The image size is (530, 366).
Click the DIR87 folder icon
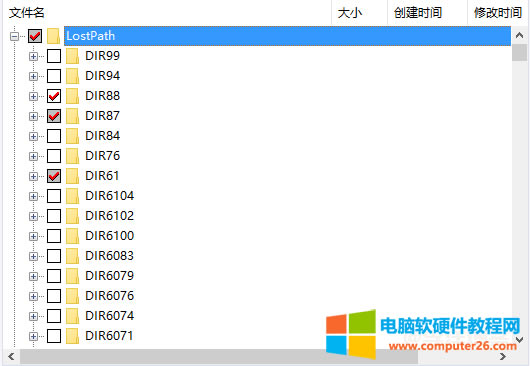point(72,116)
